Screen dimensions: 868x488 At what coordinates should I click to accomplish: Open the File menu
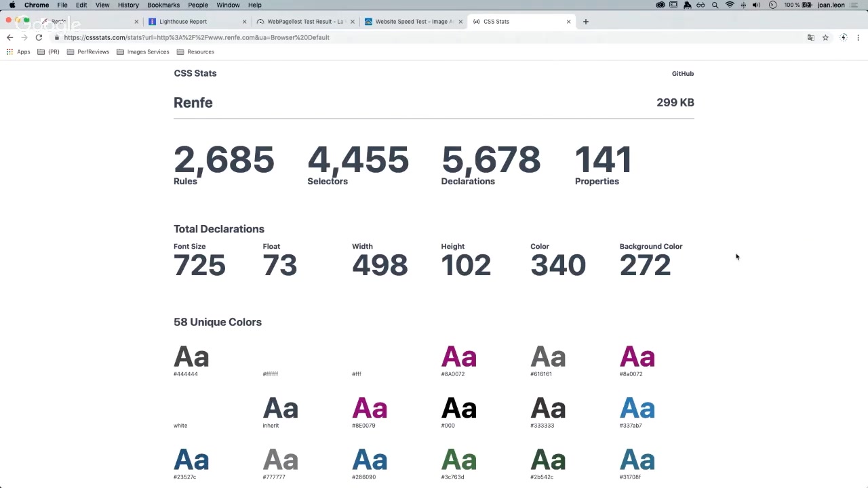tap(62, 5)
